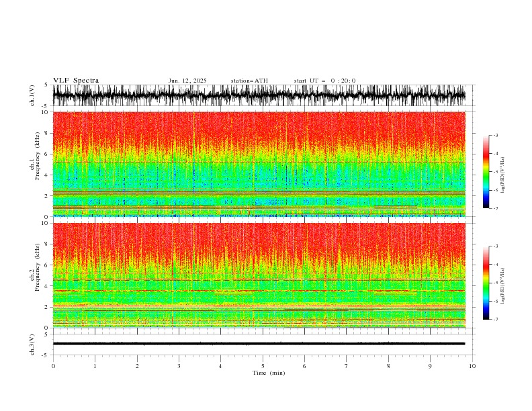The image size is (532, 411).
Task: Click time axis tick label "4"
Action: tap(220, 366)
